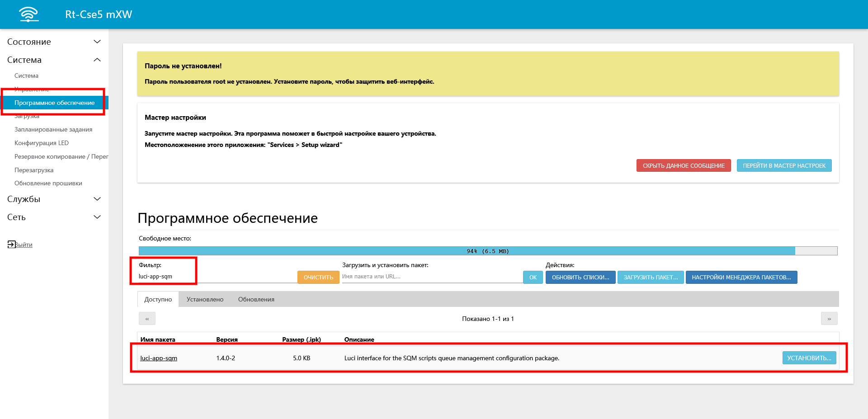Click the Размер (.ipk) column header

(302, 339)
